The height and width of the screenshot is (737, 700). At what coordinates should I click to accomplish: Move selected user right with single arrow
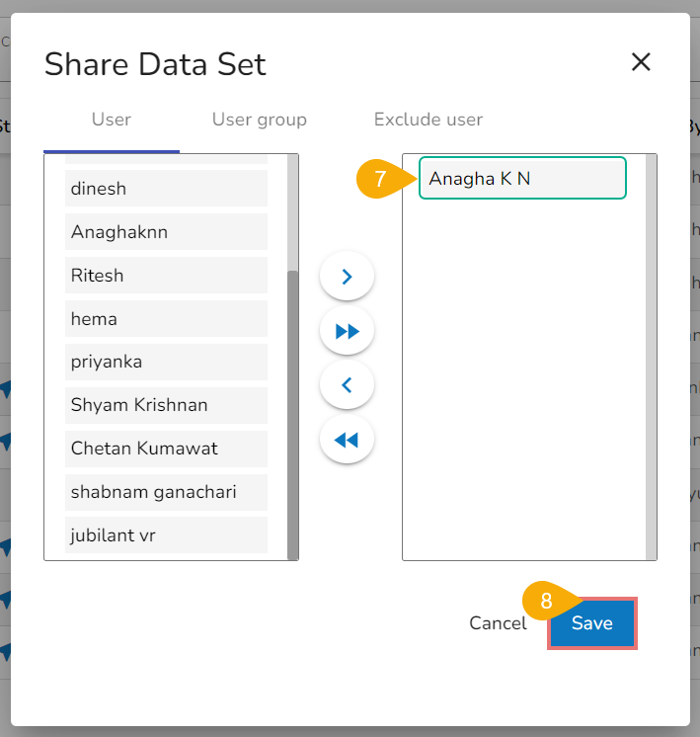coord(347,277)
